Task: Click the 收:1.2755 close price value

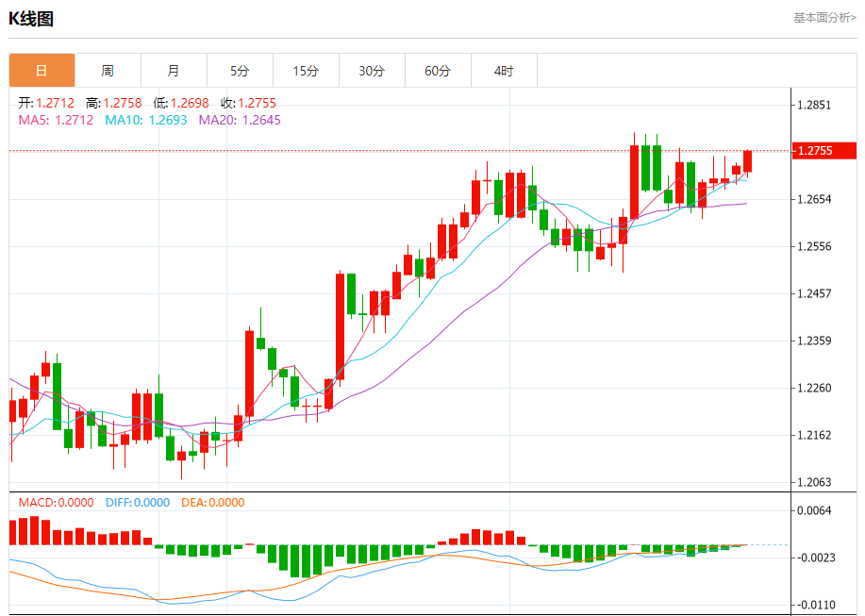Action: tap(249, 103)
